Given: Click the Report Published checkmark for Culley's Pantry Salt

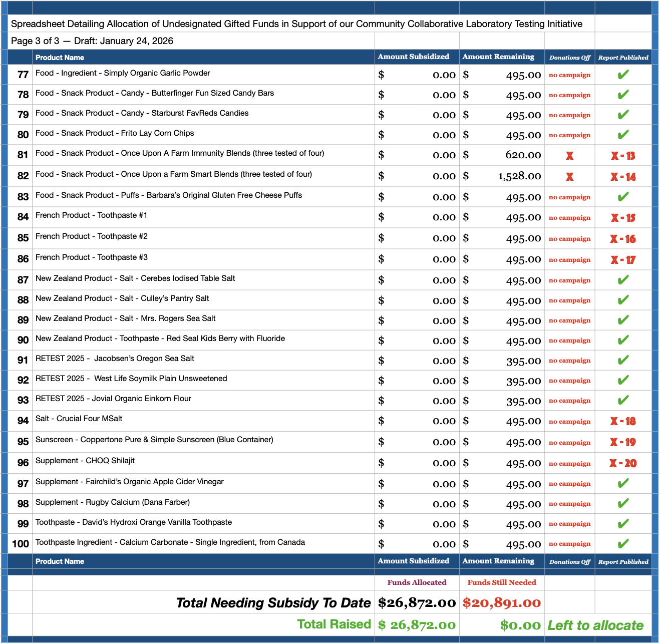Looking at the screenshot, I should pos(623,300).
